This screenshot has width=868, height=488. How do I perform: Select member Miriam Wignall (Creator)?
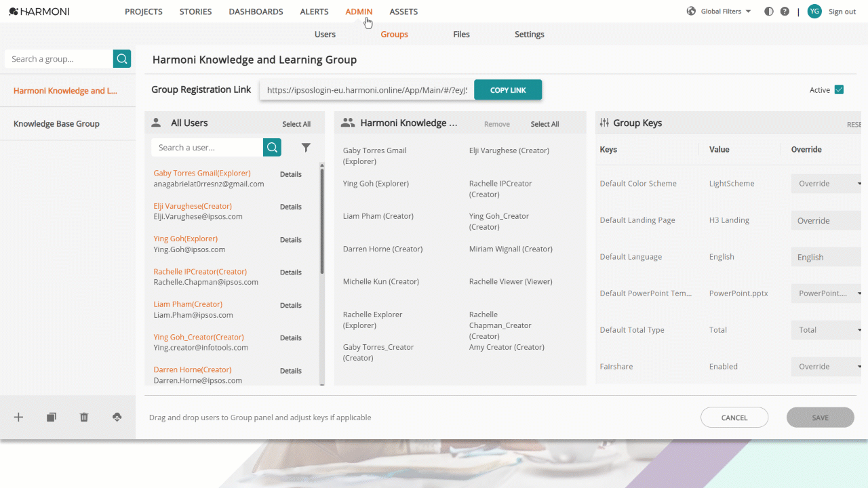(511, 249)
